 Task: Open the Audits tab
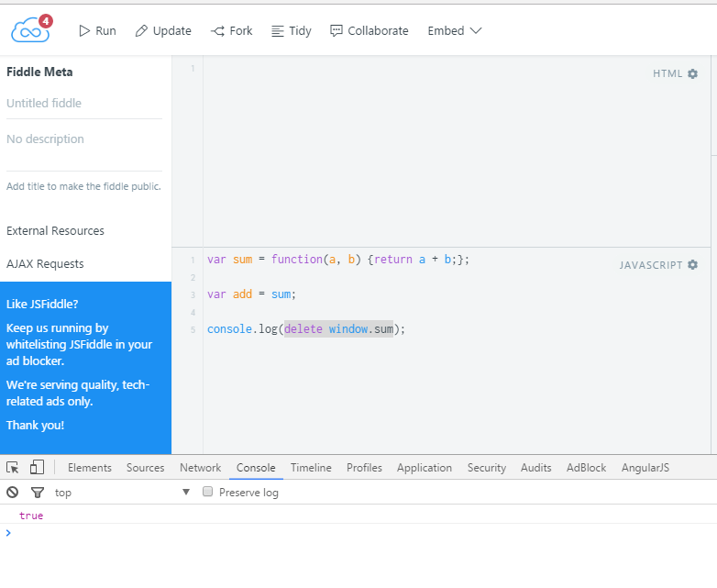point(536,468)
